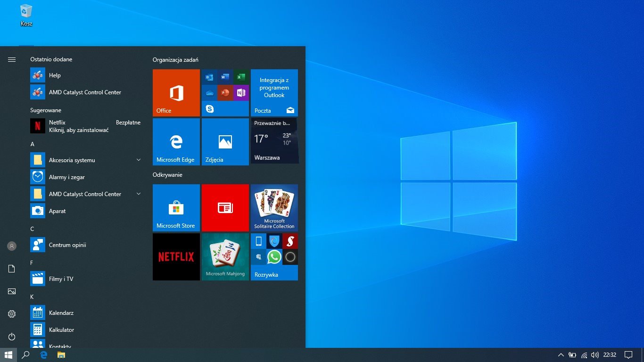Click the Netflix suggested app to install

(x=85, y=126)
